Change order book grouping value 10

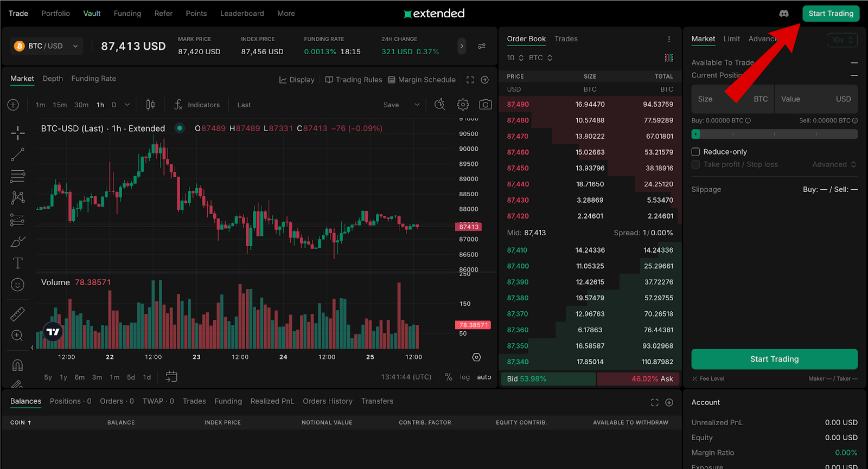pyautogui.click(x=515, y=57)
